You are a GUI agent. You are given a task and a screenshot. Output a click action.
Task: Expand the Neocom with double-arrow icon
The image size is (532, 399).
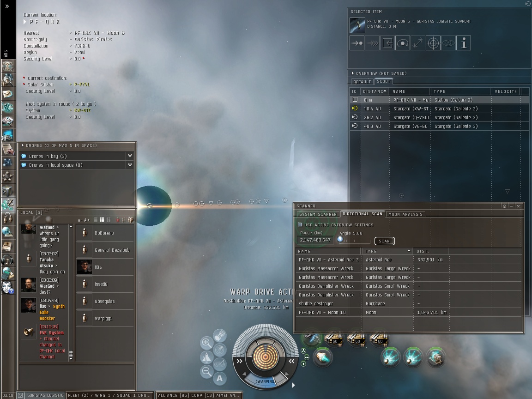click(7, 6)
